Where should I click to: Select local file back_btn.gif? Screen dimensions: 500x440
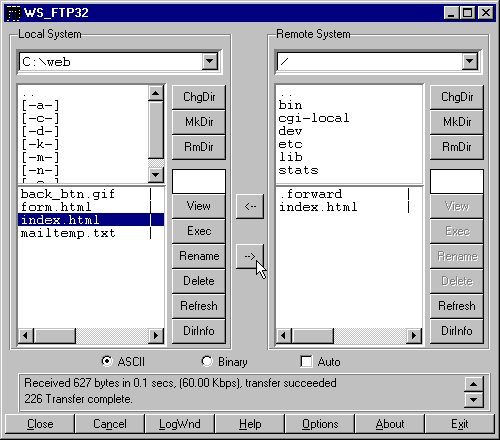91,194
